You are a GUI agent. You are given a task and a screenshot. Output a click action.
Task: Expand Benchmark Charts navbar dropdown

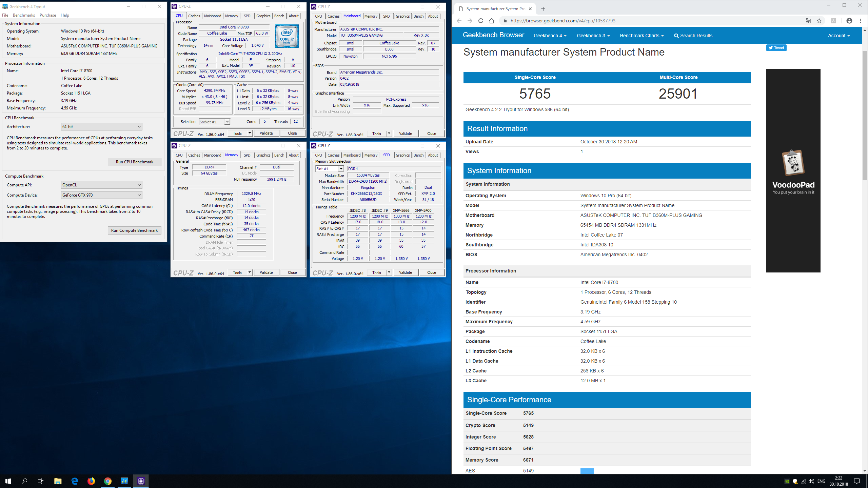(642, 36)
